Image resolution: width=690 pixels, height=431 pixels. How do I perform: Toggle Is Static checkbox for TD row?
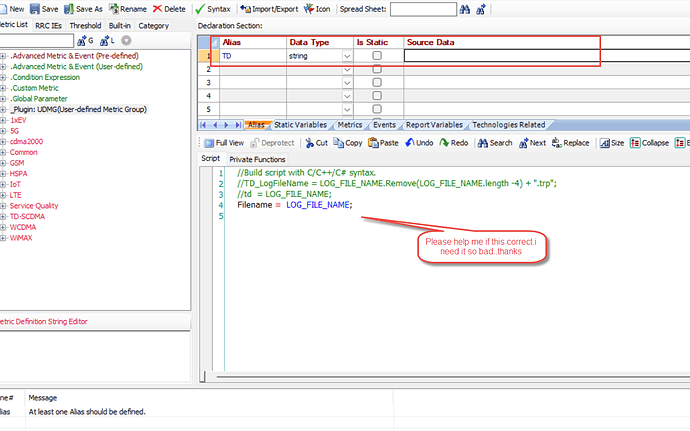point(377,55)
